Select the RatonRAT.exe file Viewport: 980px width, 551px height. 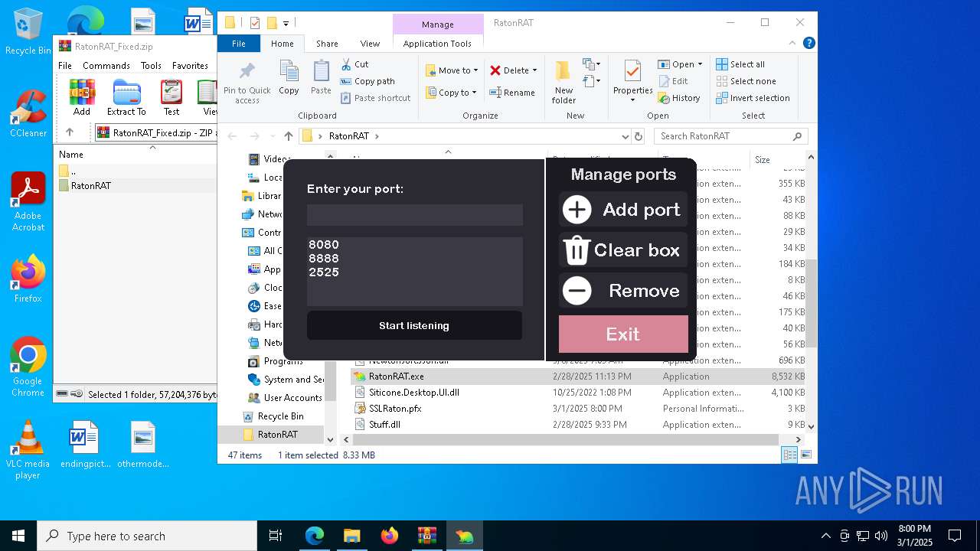coord(396,377)
